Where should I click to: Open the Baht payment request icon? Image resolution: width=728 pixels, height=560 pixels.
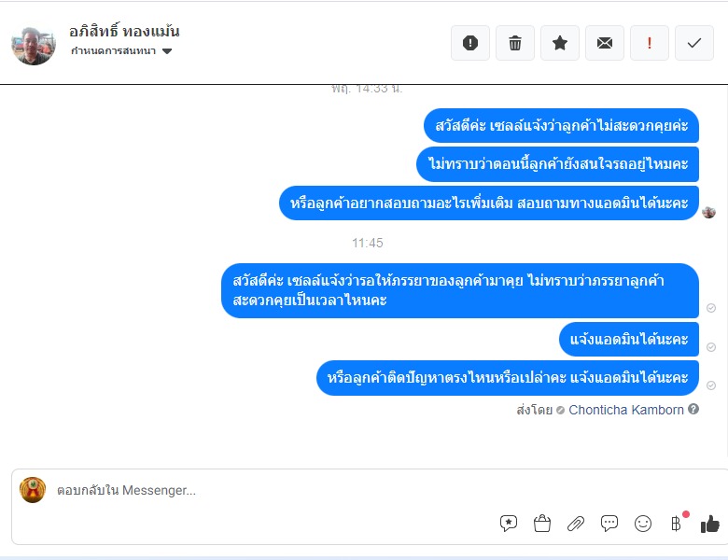tap(677, 524)
